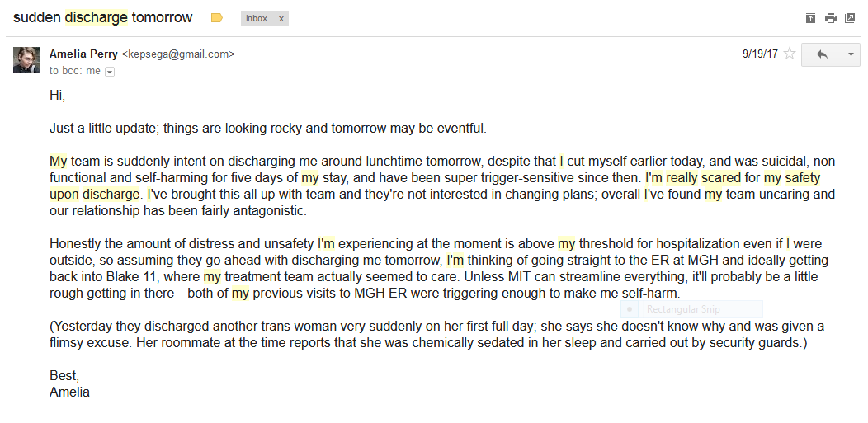Screen dimensions: 868x423
Task: Select the sender name Amelia Perry
Action: pyautogui.click(x=83, y=54)
